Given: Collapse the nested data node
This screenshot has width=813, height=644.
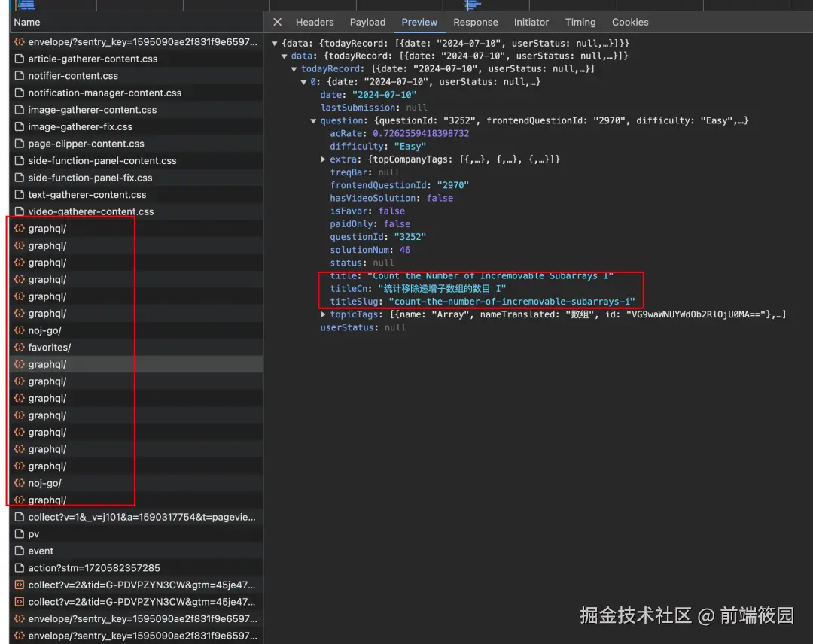Looking at the screenshot, I should [x=284, y=56].
